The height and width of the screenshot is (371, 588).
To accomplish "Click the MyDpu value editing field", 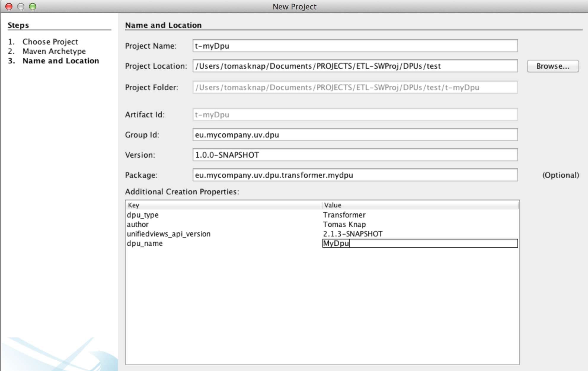I will (x=419, y=243).
